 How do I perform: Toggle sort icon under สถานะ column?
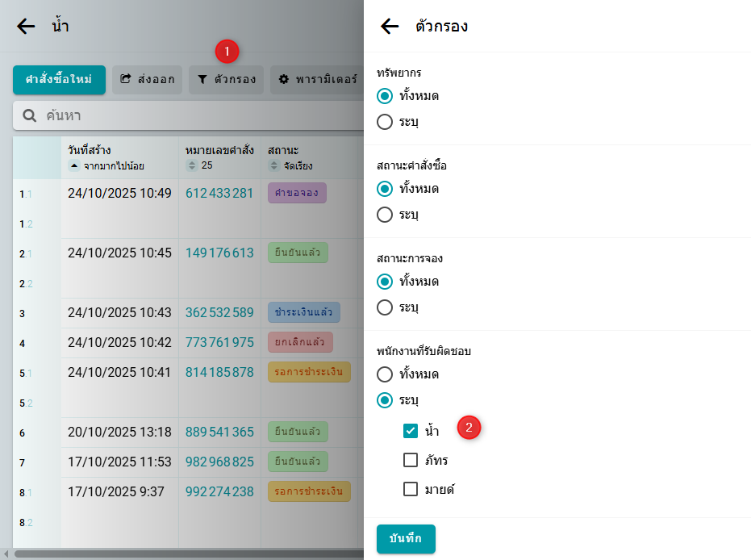coord(274,166)
